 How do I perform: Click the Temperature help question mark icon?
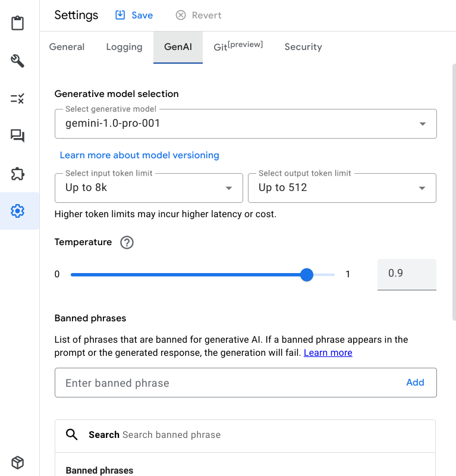[x=127, y=243]
